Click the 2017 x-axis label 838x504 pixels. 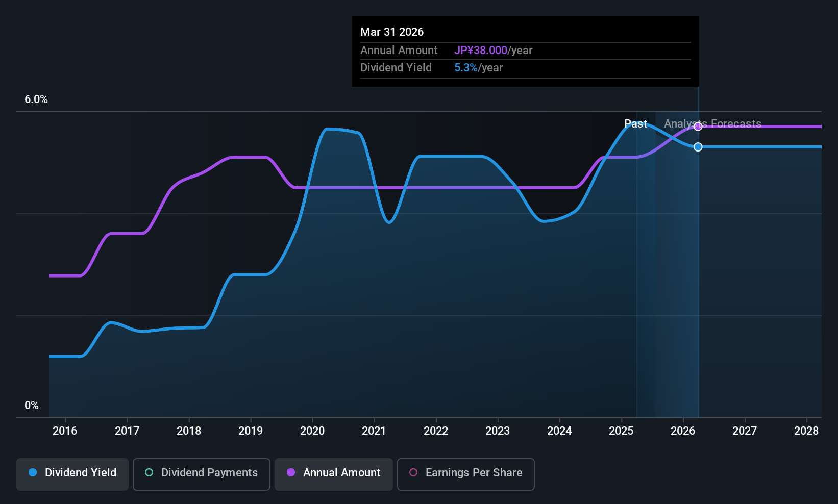point(127,431)
